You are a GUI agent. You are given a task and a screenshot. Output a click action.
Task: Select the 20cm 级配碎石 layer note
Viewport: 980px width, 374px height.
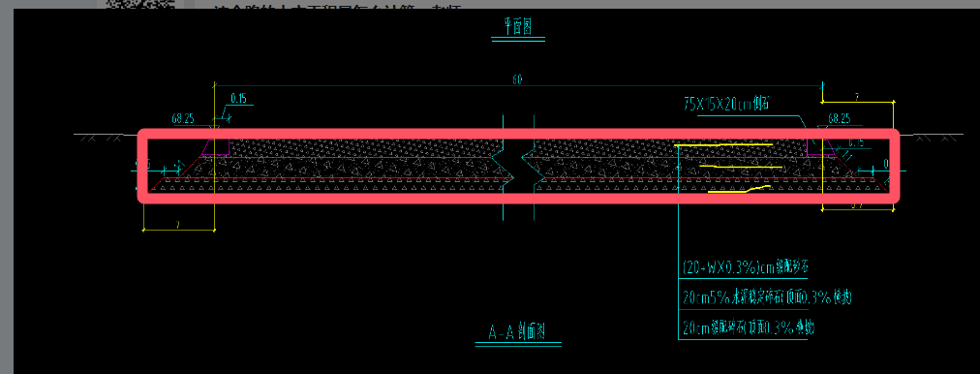coord(749,327)
